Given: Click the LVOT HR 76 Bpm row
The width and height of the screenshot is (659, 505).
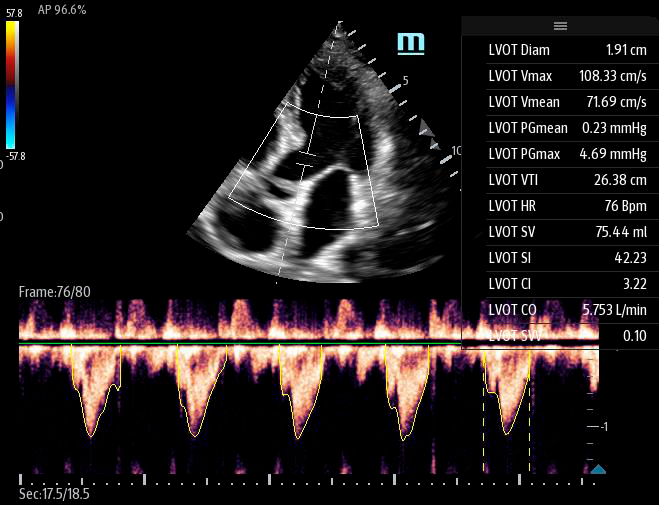Looking at the screenshot, I should 560,206.
